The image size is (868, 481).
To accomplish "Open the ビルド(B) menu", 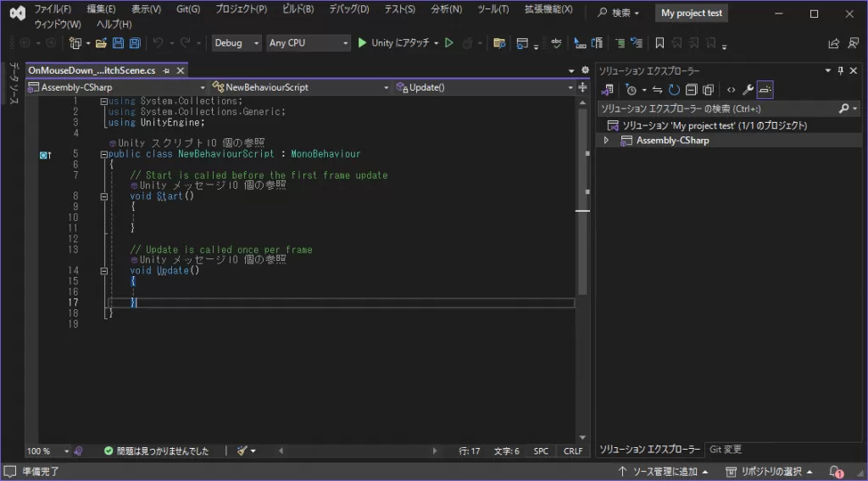I will pyautogui.click(x=297, y=9).
